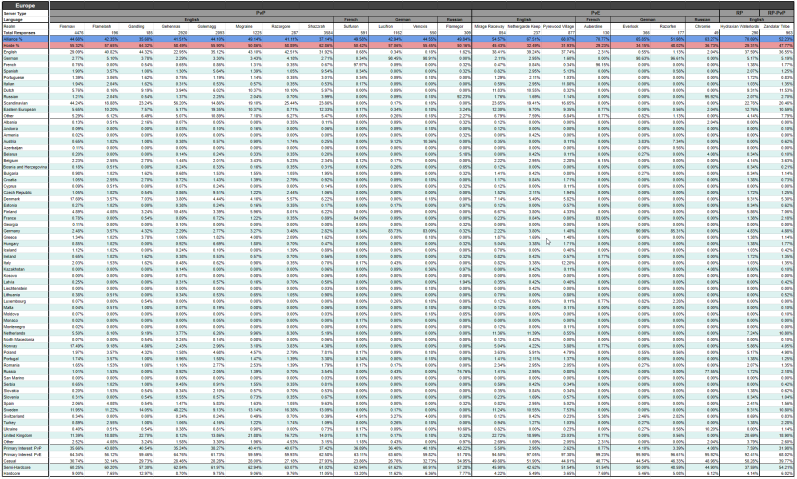Select the PvP server type header

(x=261, y=12)
